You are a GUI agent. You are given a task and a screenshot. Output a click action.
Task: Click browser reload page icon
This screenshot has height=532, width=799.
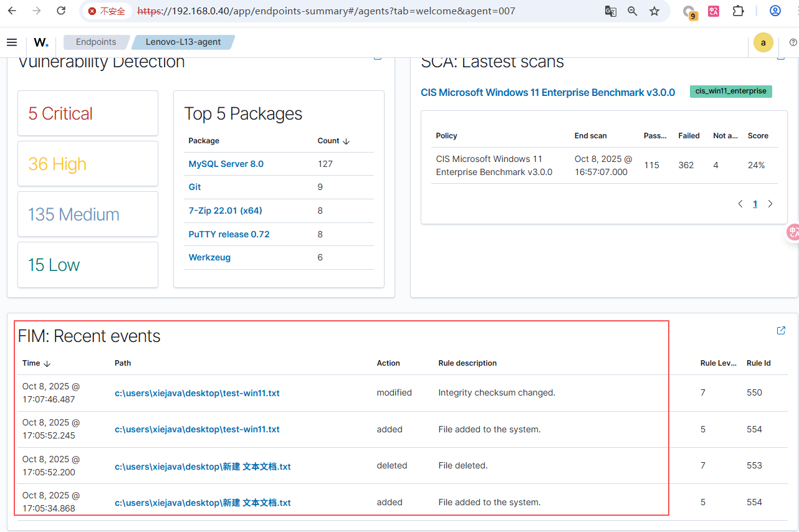pos(61,11)
